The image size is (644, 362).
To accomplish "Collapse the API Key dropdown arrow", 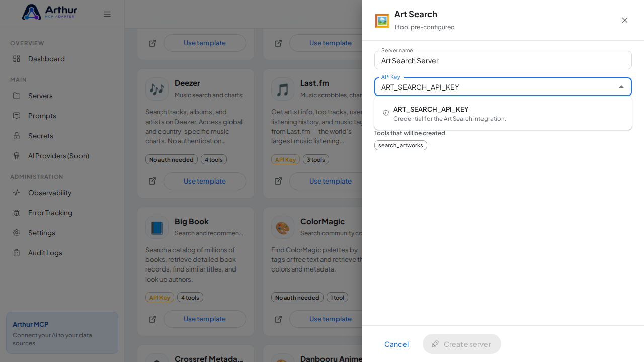I will 621,87.
